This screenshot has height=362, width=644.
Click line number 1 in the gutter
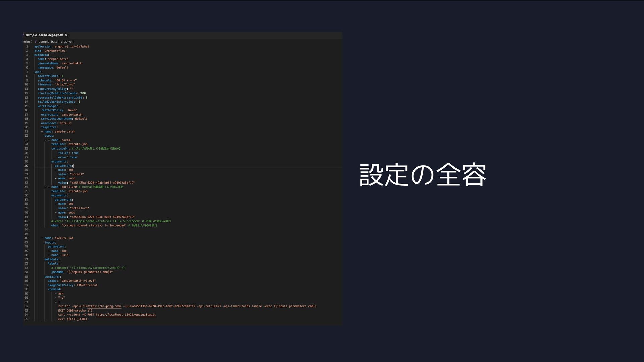tap(27, 47)
